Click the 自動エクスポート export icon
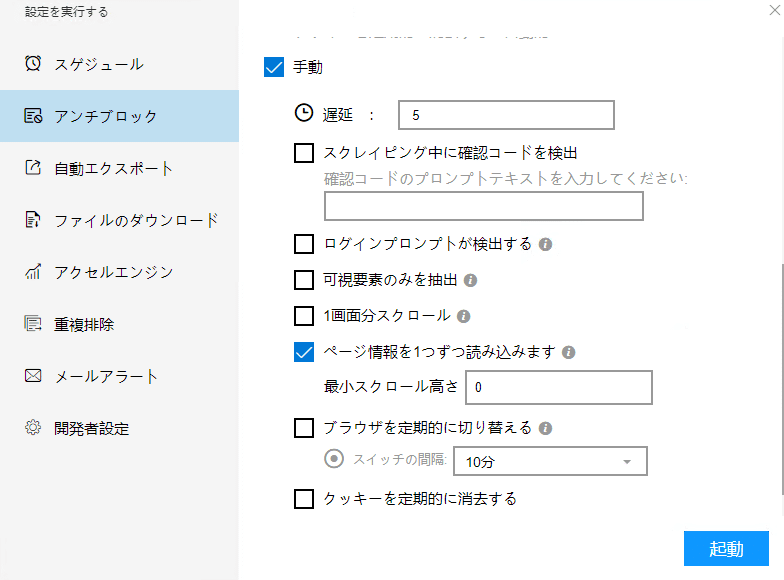The height and width of the screenshot is (580, 784). (33, 168)
